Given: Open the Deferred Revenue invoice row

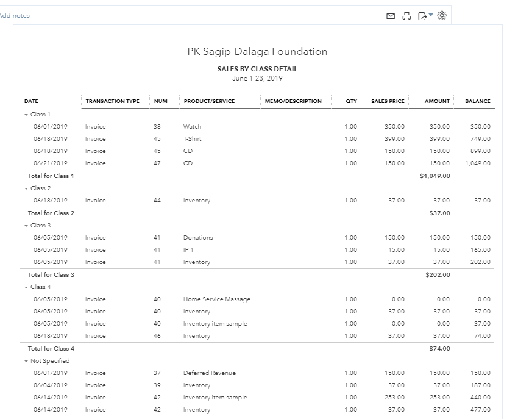Looking at the screenshot, I should point(209,373).
